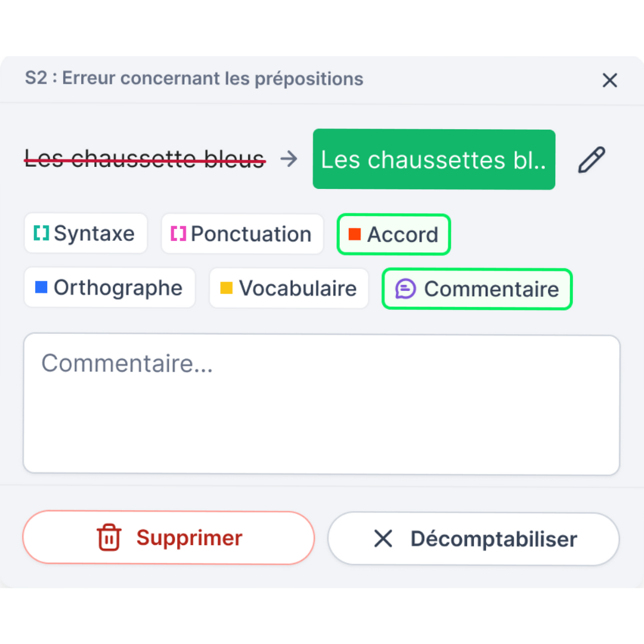Select the Vocabulaire tag
The image size is (644, 644).
pyautogui.click(x=289, y=289)
